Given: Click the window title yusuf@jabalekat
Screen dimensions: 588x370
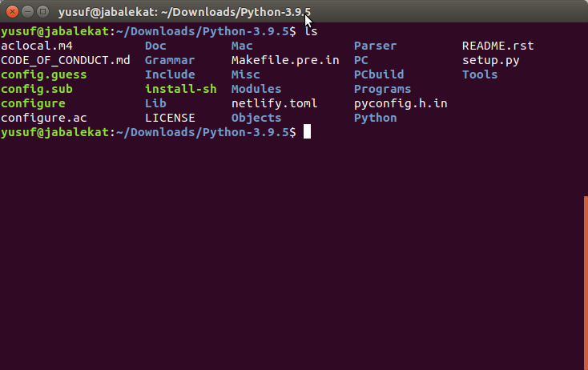Looking at the screenshot, I should pos(184,12).
